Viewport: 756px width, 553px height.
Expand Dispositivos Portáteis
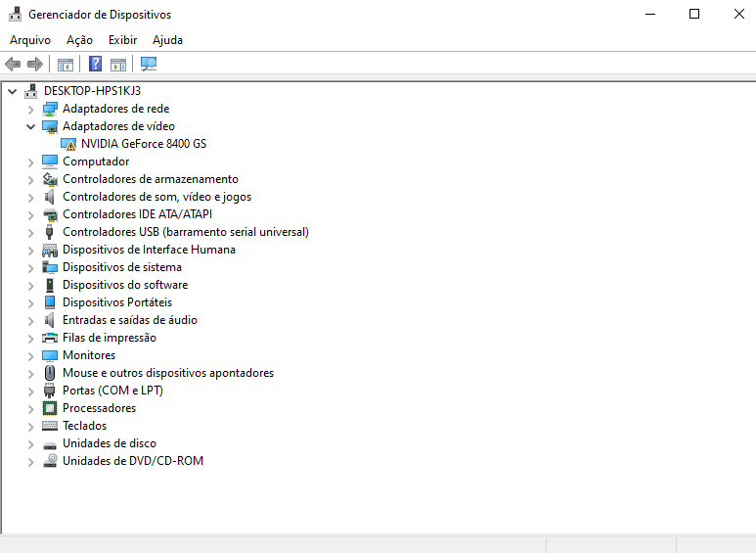(31, 303)
